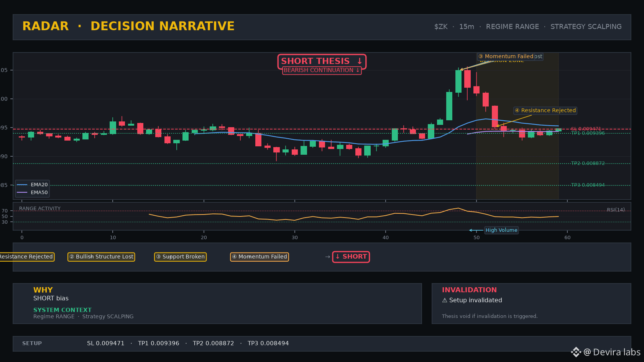The image size is (644, 362).
Task: Click the RSI(14) indicator label
Action: (616, 210)
